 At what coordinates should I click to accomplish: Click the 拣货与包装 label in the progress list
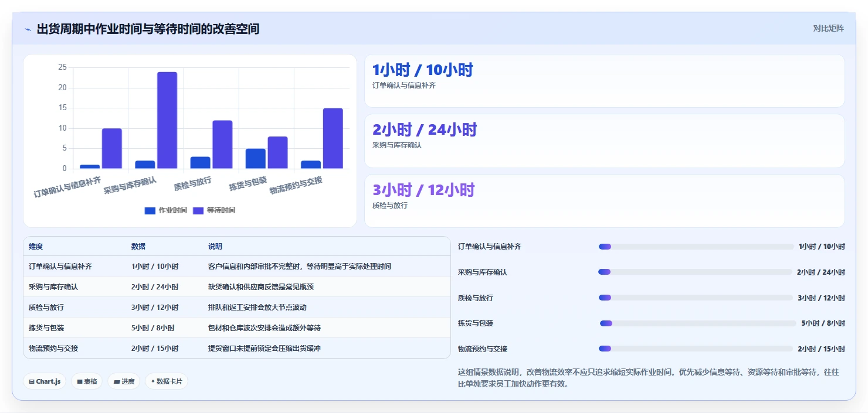coord(476,323)
